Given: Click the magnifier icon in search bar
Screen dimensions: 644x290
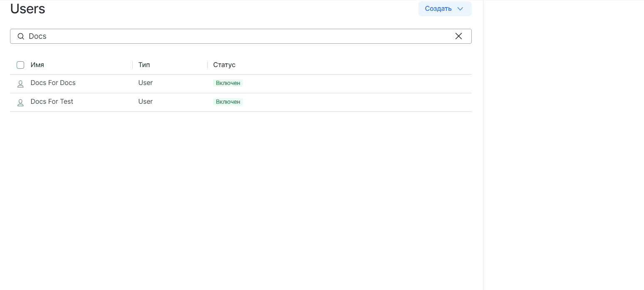Looking at the screenshot, I should [21, 36].
